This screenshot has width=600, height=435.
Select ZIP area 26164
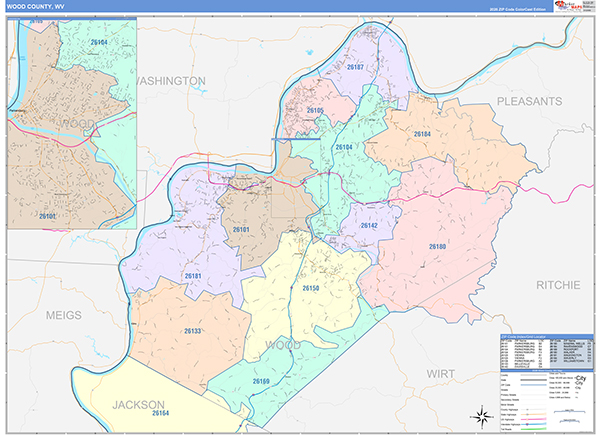(158, 412)
